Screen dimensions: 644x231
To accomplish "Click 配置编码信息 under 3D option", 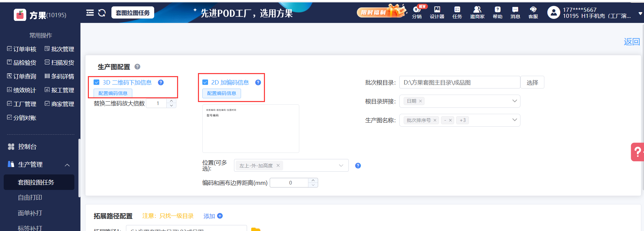I will point(113,93).
